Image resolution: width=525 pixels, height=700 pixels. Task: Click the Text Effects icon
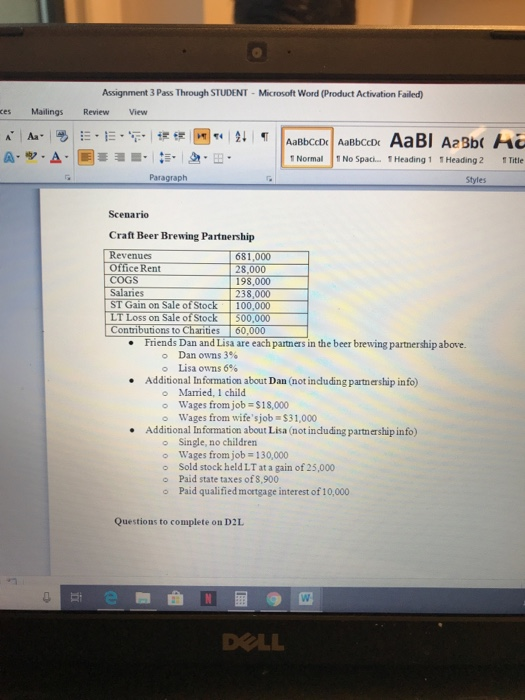[x=8, y=157]
